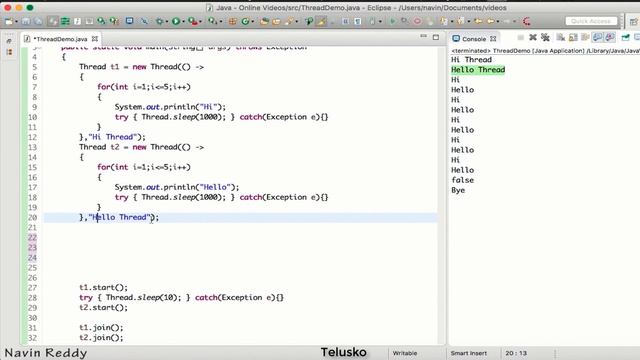640x360 pixels.
Task: Click the "Bye" console output line
Action: click(458, 190)
